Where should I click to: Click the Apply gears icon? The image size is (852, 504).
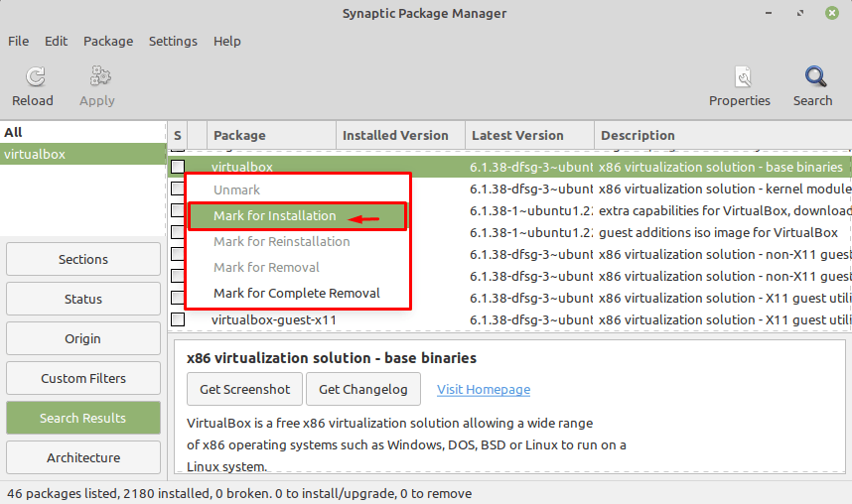tap(100, 76)
